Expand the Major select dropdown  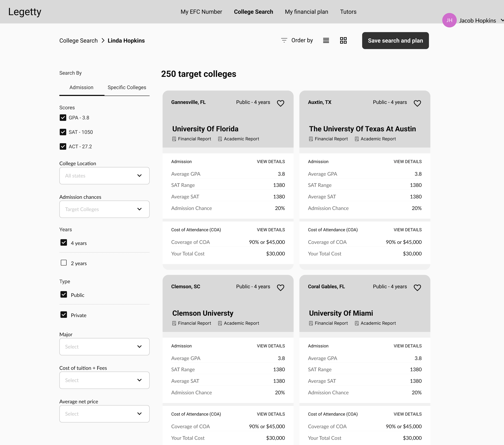[x=104, y=347]
